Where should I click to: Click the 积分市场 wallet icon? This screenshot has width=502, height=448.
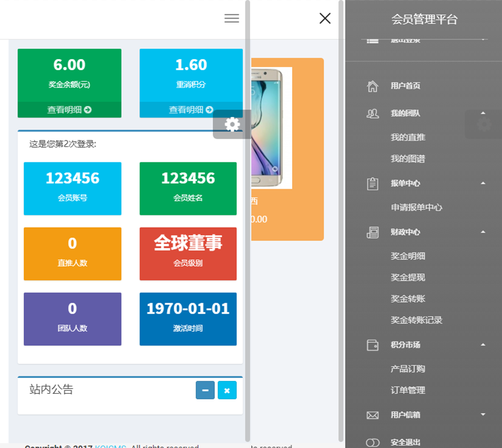pos(372,345)
